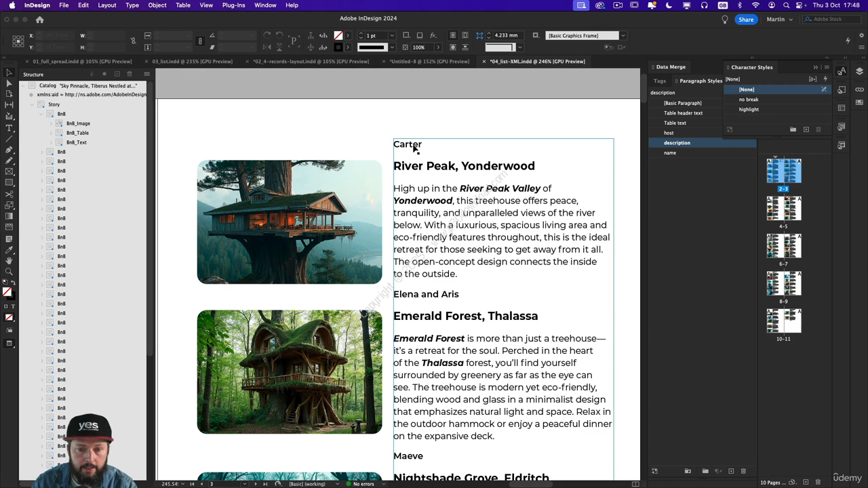This screenshot has width=868, height=488.
Task: Select the Pencil tool
Action: pos(9,161)
